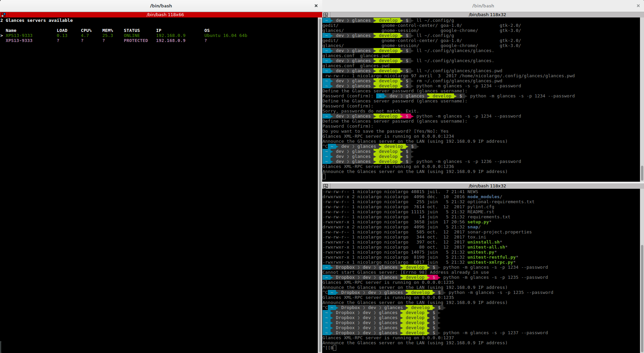Select the ONLINE XPS13-9333 server entry

point(19,35)
